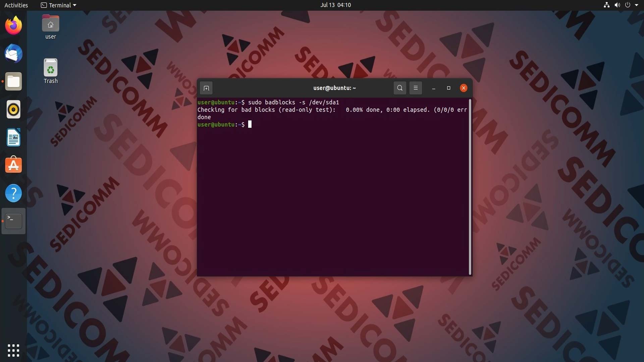Screen dimensions: 644x362
Task: Open the Help icon in dock
Action: 13,193
